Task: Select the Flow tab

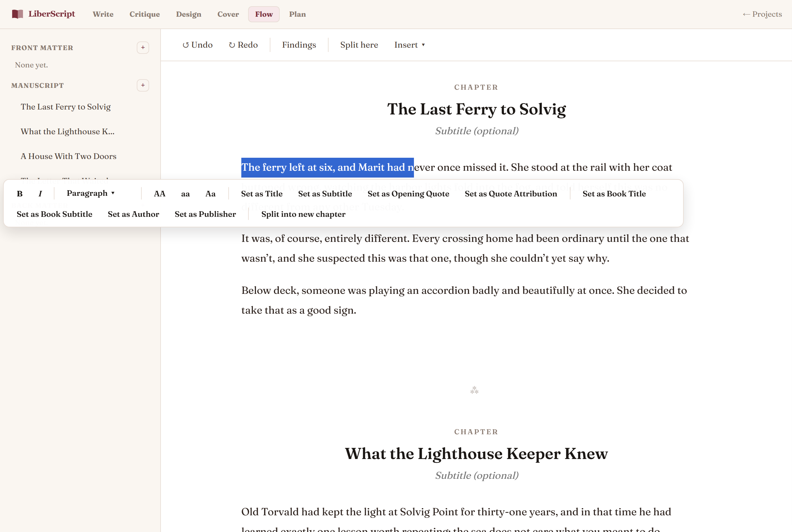Action: (264, 14)
